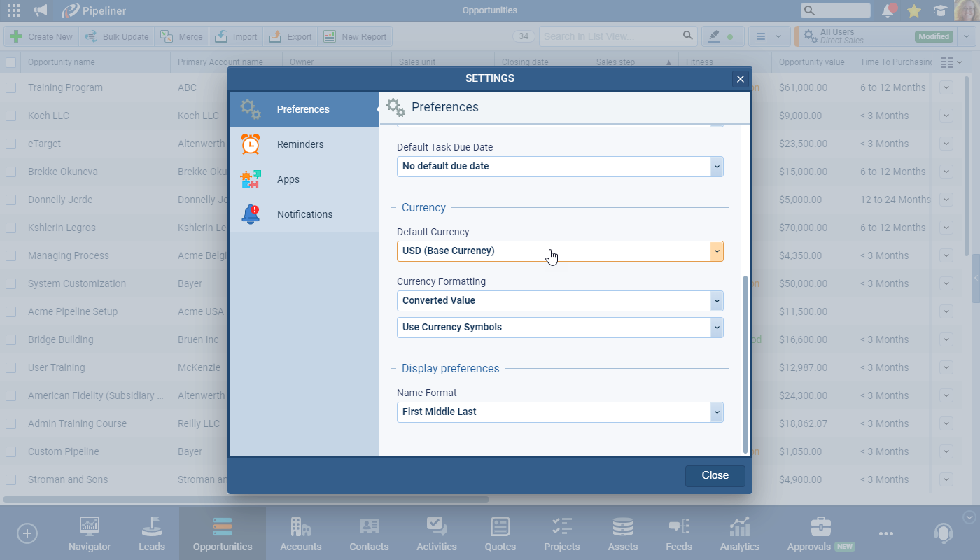Select the Koch LLC row checkbox
Screen dimensions: 980x560
click(x=11, y=115)
